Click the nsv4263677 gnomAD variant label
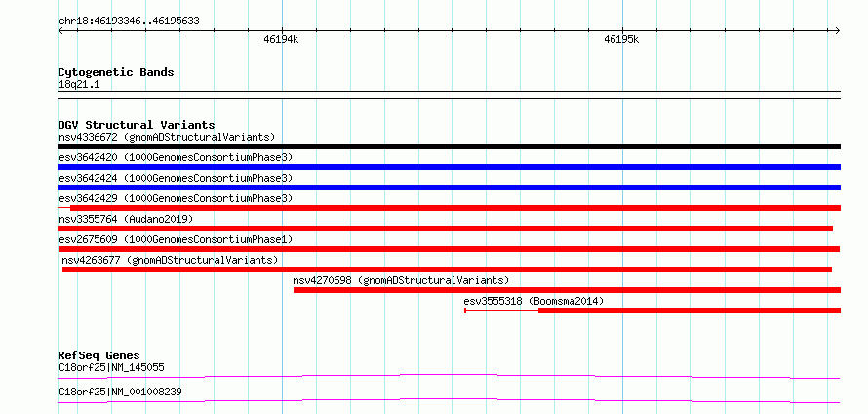This screenshot has height=414, width=868. click(170, 260)
